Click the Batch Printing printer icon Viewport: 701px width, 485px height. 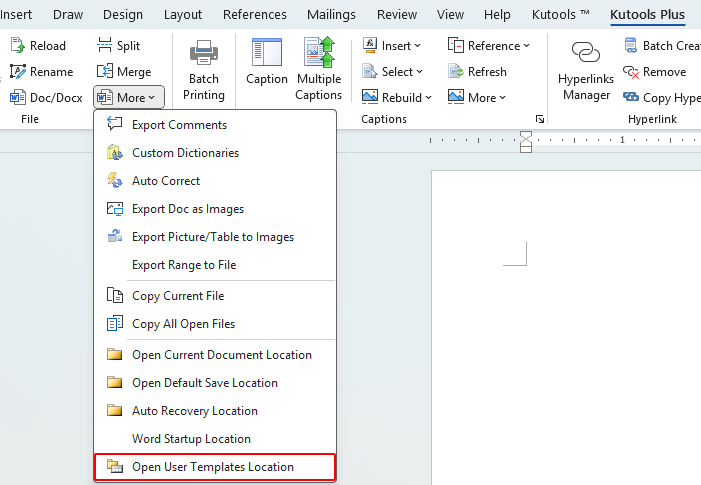point(203,53)
